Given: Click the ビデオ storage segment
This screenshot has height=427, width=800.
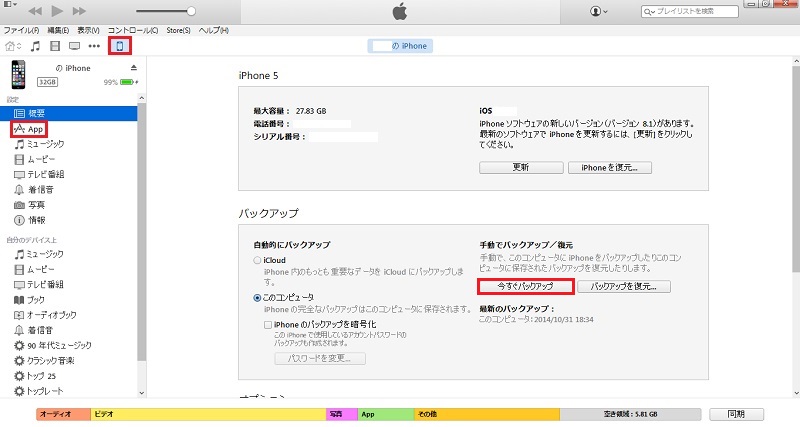Looking at the screenshot, I should click(208, 414).
